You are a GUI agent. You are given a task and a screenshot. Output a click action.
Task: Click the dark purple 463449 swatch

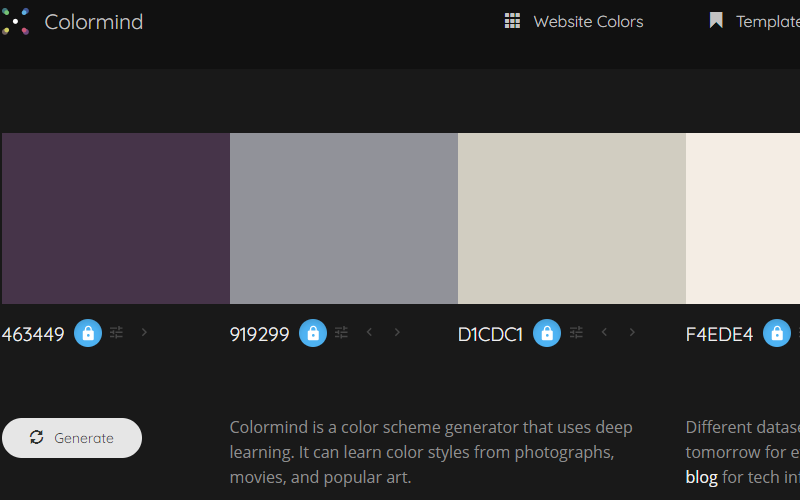(116, 218)
